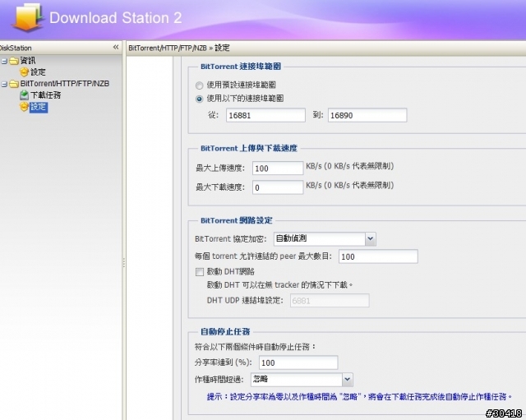Collapse the DiskStation sidebar panel
Image resolution: width=526 pixels, height=420 pixels.
point(116,47)
